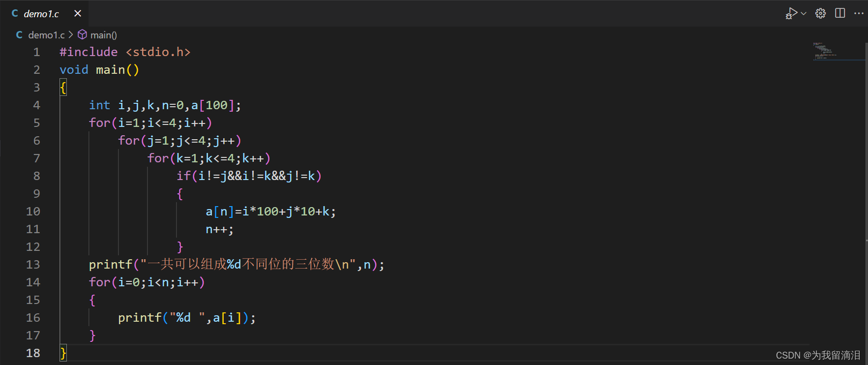Click the vertical scrollbar of the editor
868x365 pixels.
(x=866, y=204)
